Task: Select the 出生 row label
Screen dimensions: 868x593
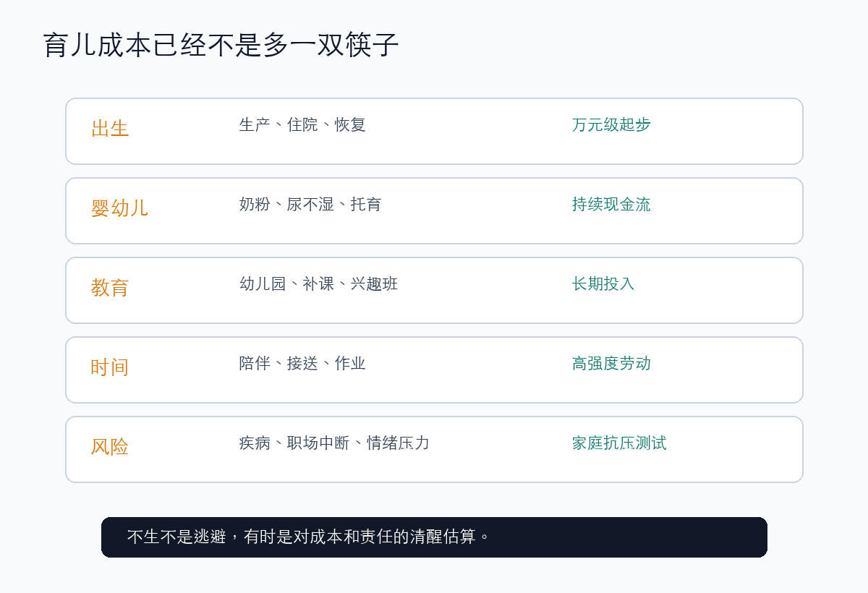Action: tap(110, 129)
